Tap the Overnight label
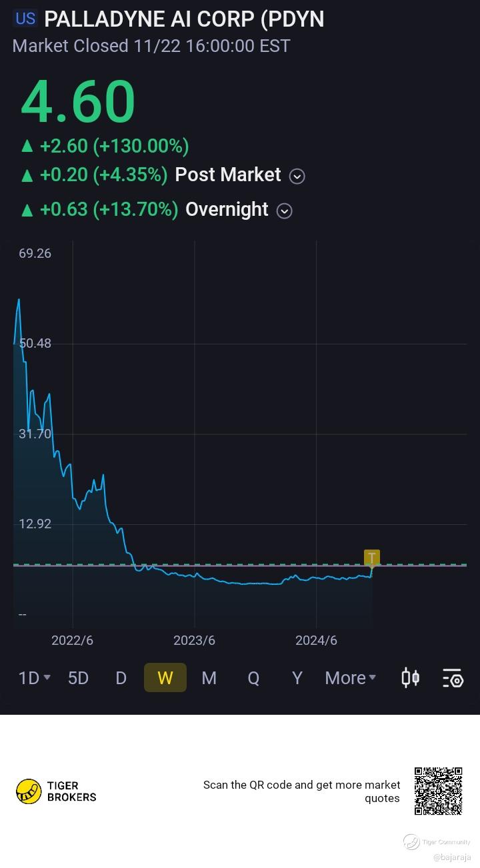Image resolution: width=480 pixels, height=868 pixels. [x=227, y=210]
